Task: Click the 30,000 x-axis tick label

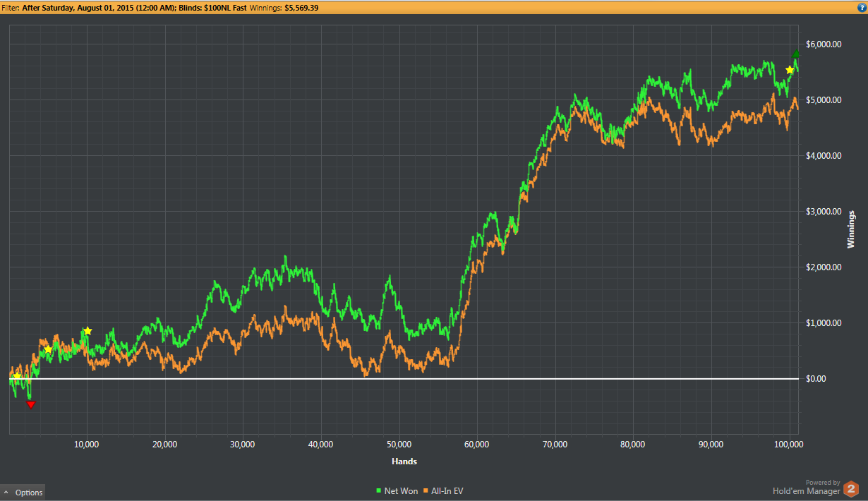Action: point(243,445)
